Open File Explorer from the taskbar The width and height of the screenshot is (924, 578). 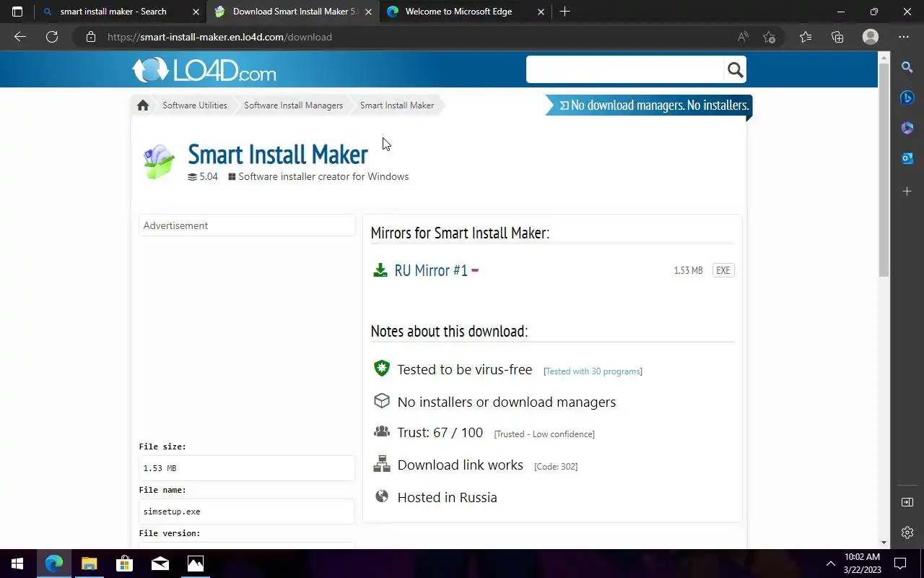point(89,564)
